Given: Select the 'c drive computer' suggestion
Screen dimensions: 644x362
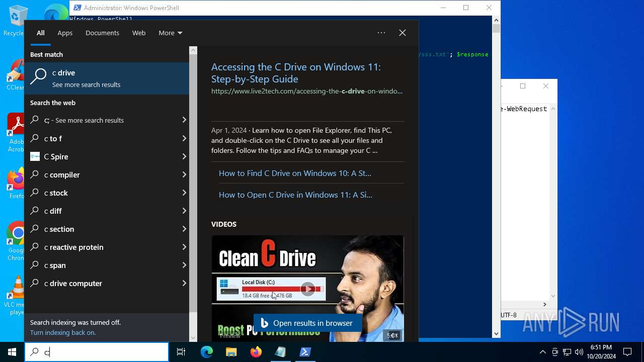Looking at the screenshot, I should [107, 283].
